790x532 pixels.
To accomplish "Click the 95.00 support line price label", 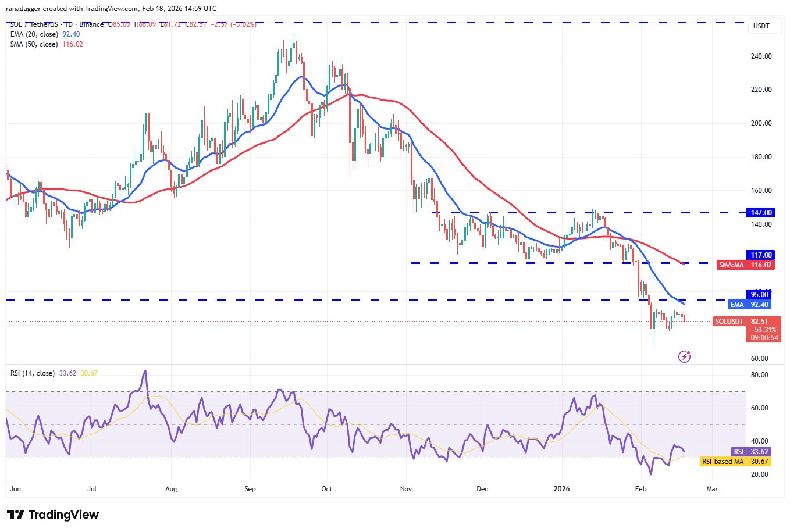I will coord(760,295).
